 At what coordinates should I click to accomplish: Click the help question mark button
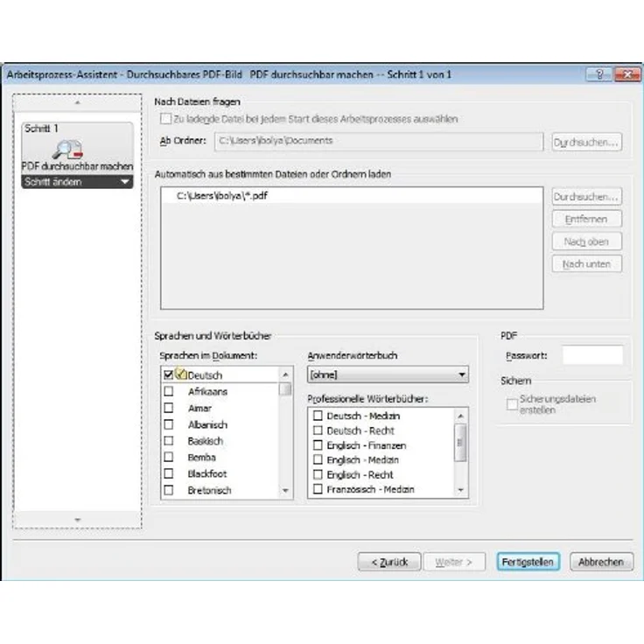[x=599, y=74]
